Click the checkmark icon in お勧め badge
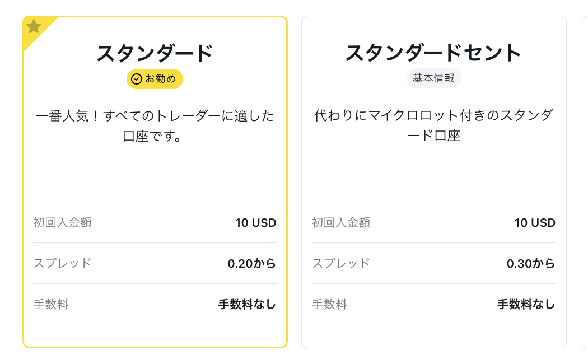588x364 pixels. coord(137,79)
